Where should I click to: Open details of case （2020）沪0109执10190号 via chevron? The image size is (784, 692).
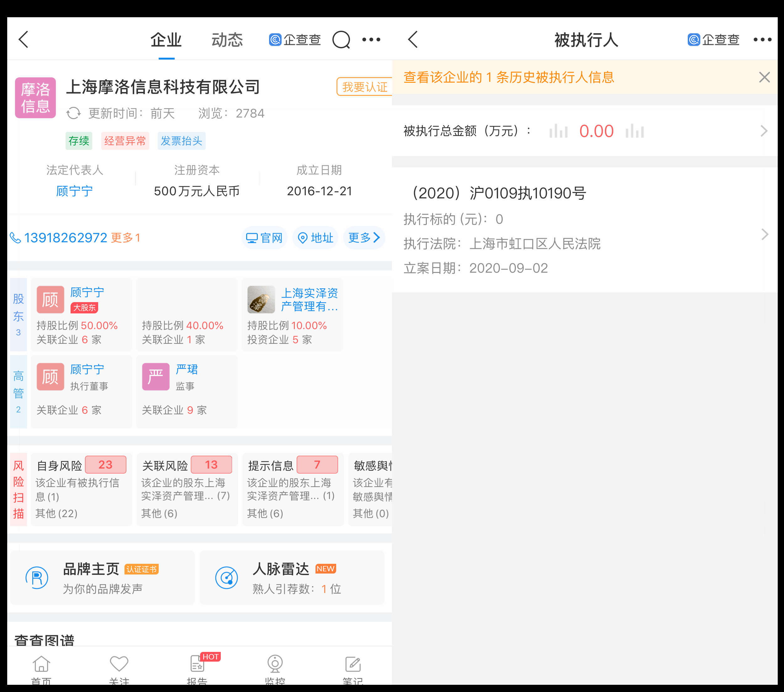(764, 234)
